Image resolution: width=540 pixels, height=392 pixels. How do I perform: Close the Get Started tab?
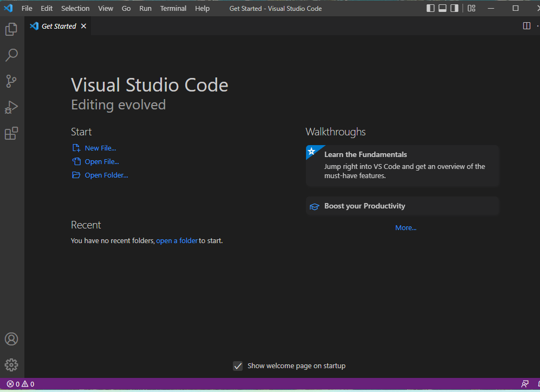coord(84,26)
